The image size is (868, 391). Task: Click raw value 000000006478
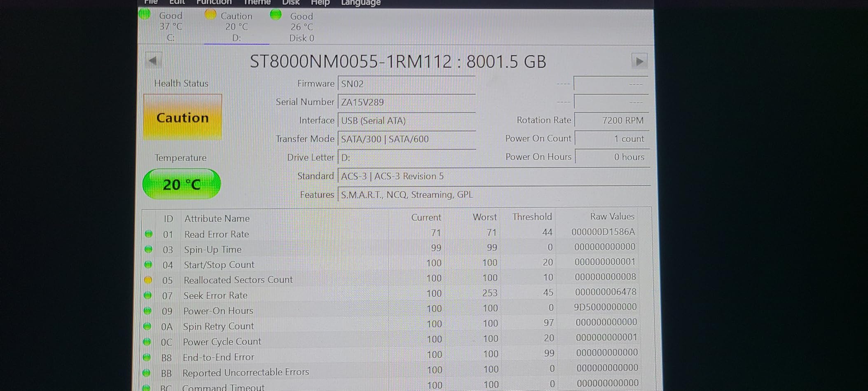(606, 292)
